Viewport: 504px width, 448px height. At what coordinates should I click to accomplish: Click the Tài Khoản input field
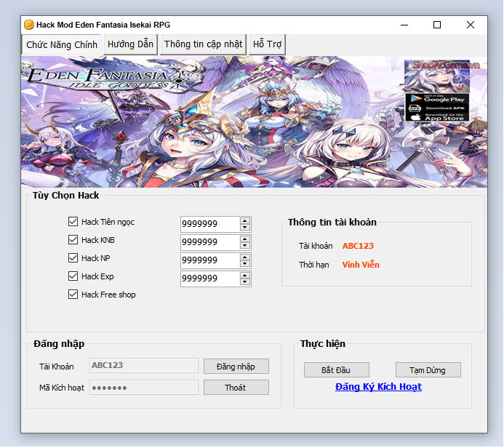(x=144, y=365)
